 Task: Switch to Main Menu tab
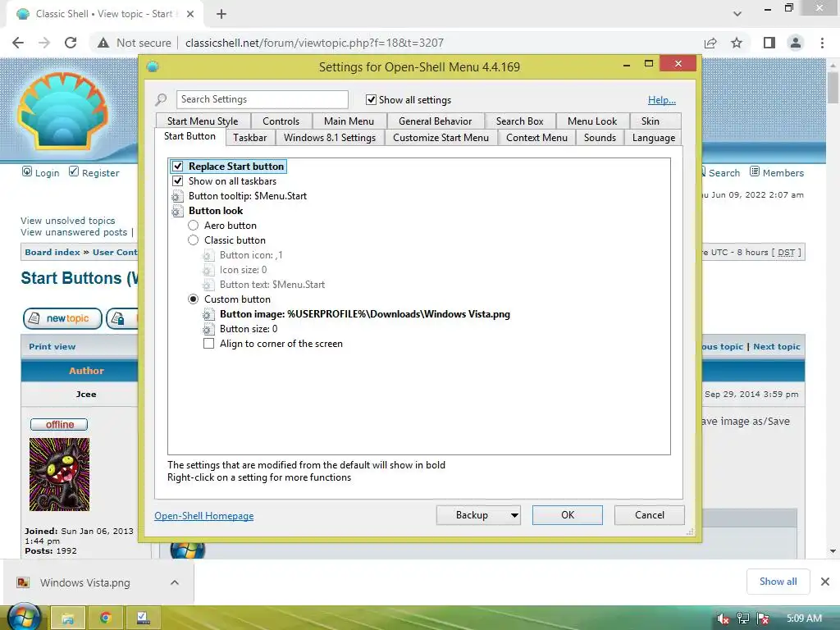349,121
